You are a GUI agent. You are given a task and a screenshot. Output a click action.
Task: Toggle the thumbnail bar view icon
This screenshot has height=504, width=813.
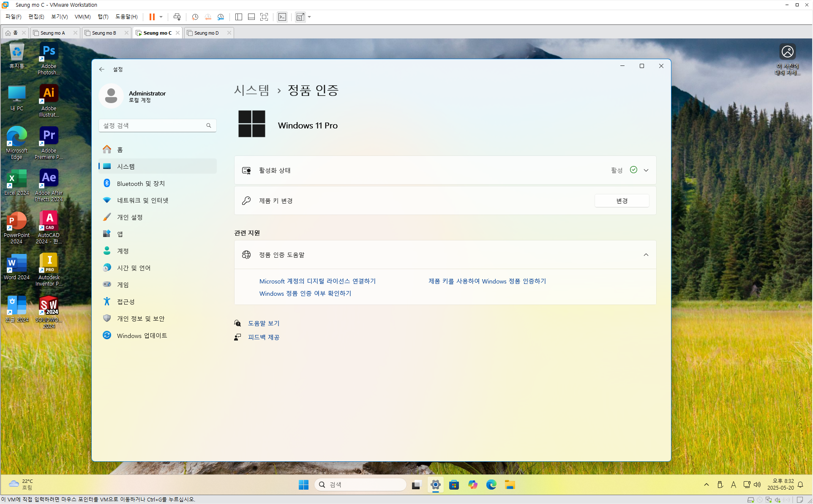click(251, 17)
